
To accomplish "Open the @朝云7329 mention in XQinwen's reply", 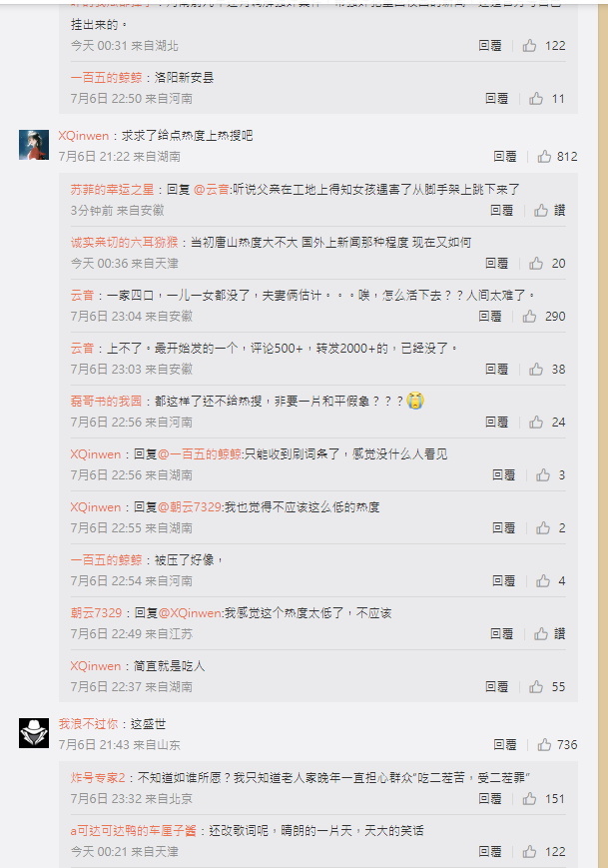I will [x=190, y=507].
